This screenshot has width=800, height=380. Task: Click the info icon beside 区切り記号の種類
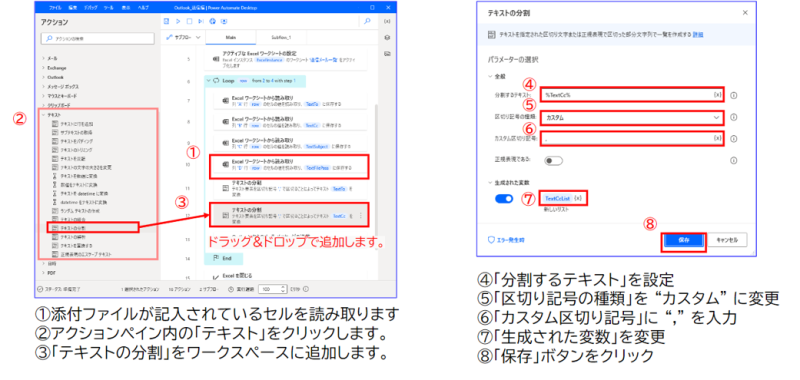point(734,117)
